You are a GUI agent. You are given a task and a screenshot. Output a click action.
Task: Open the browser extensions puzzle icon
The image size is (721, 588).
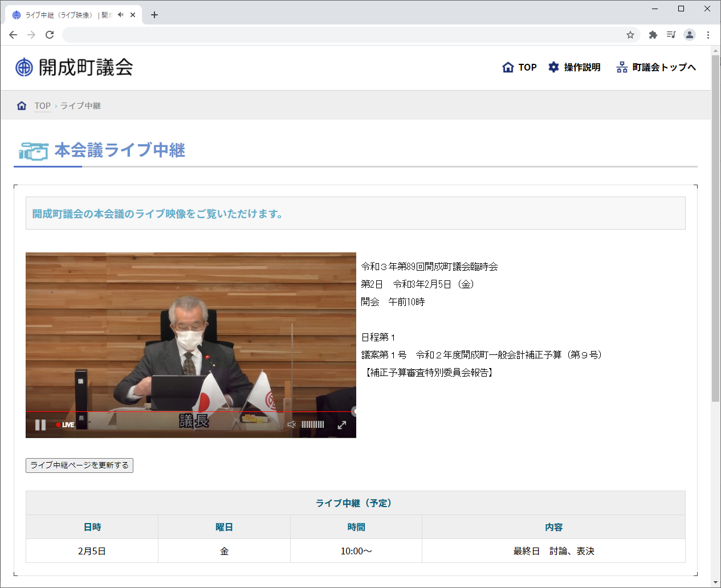click(x=653, y=35)
